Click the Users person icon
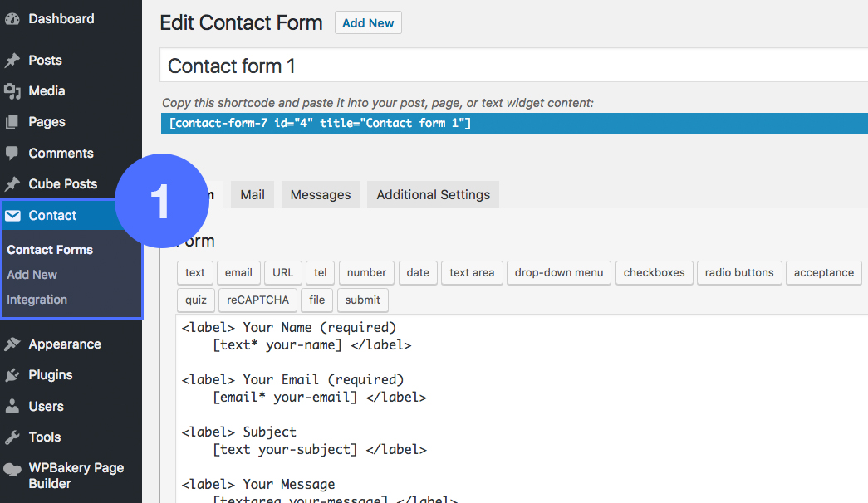Screen dimensions: 868x503 pos(12,407)
